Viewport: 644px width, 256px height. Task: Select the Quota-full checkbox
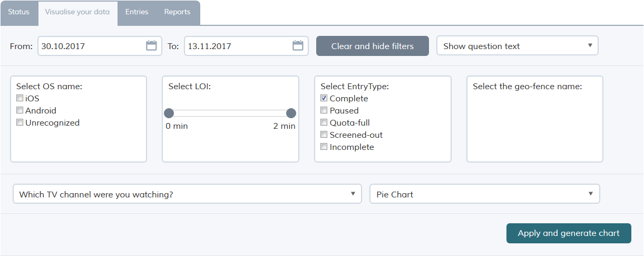click(x=324, y=122)
